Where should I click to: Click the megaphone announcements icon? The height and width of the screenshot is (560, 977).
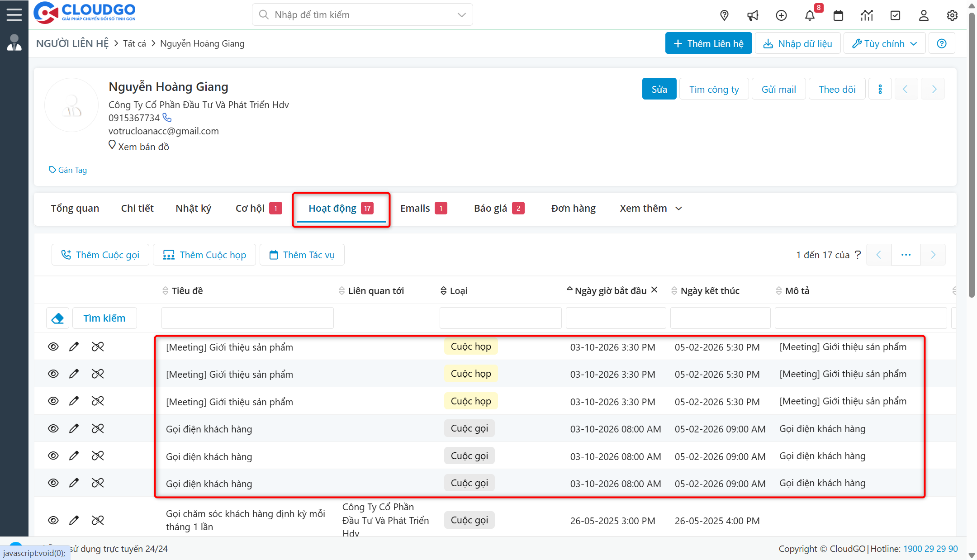coord(753,15)
